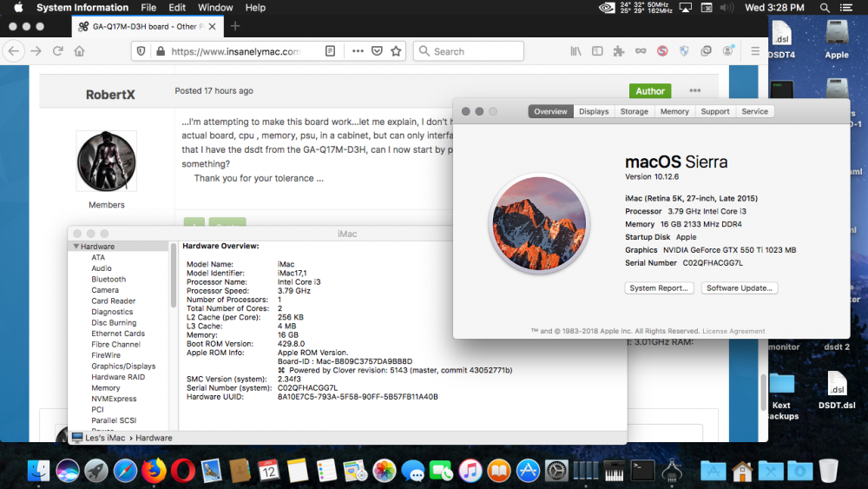Select Ethernet Cards in Hardware list
The height and width of the screenshot is (489, 868).
118,334
